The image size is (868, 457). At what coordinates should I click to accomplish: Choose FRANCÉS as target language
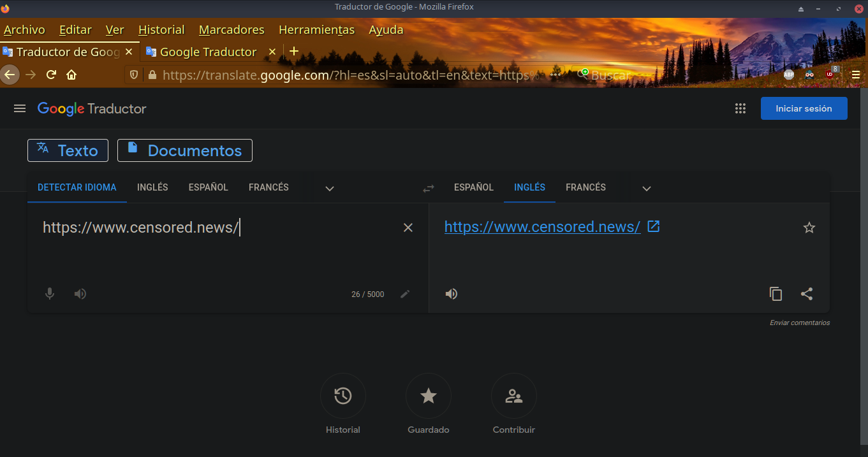(585, 187)
